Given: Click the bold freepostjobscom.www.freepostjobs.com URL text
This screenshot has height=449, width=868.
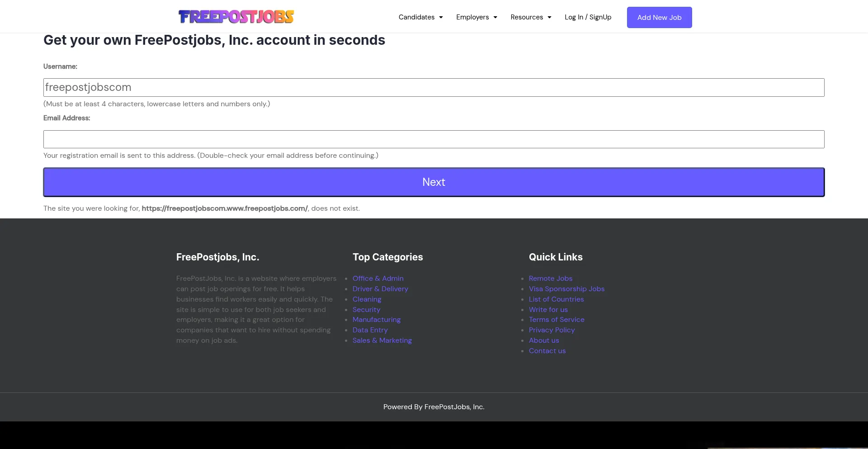Looking at the screenshot, I should [225, 208].
